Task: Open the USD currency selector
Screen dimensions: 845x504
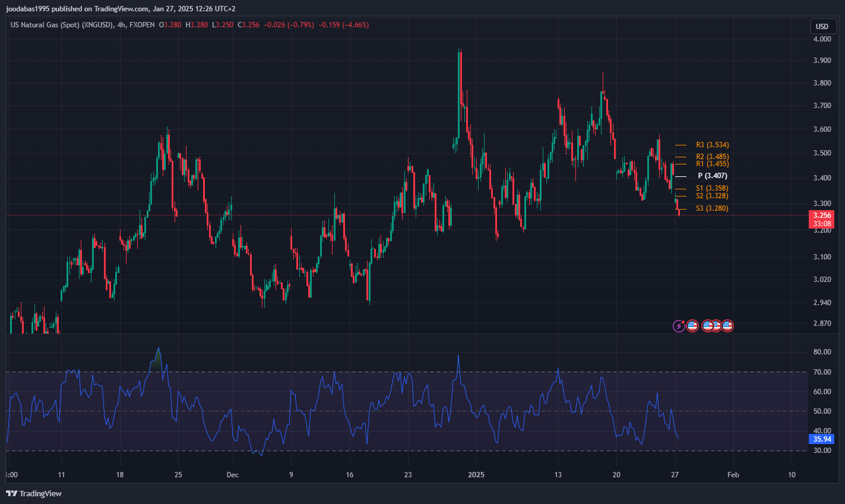Action: [822, 26]
